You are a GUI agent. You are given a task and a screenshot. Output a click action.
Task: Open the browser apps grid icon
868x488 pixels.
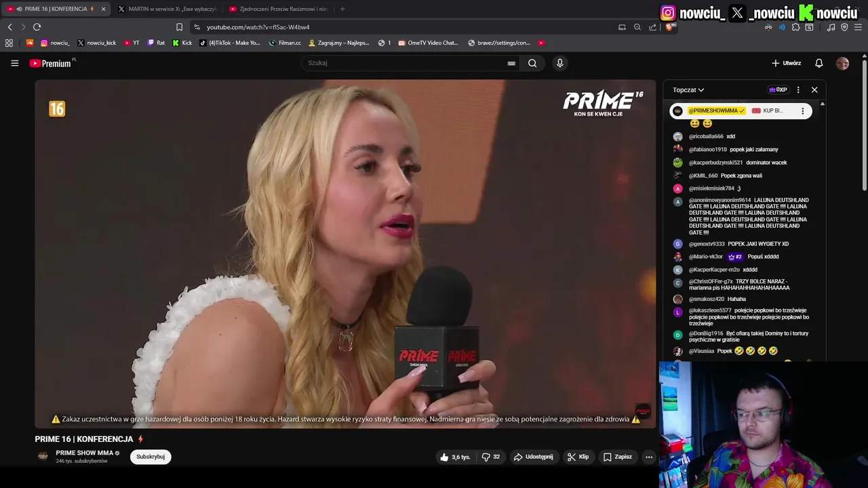[x=9, y=43]
